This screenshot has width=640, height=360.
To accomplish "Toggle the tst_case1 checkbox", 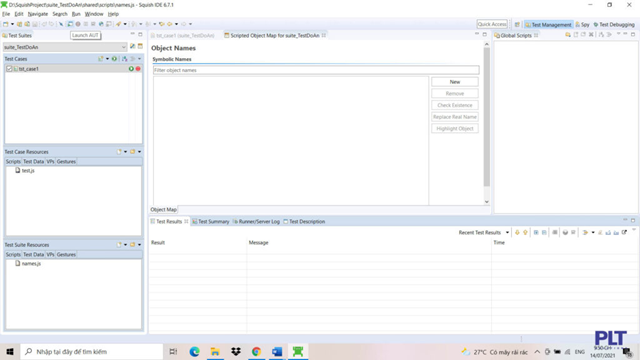I will 9,69.
